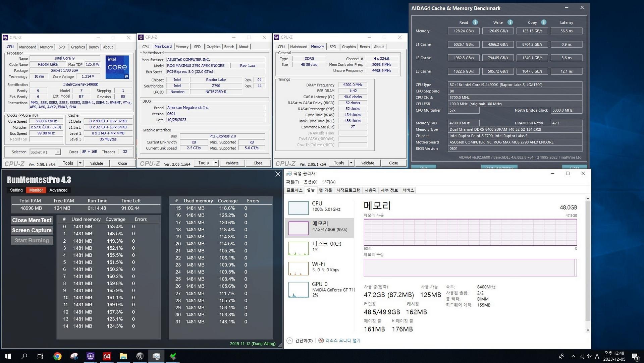644x363 pixels.
Task: Click the Screen Capture button
Action: tap(32, 230)
